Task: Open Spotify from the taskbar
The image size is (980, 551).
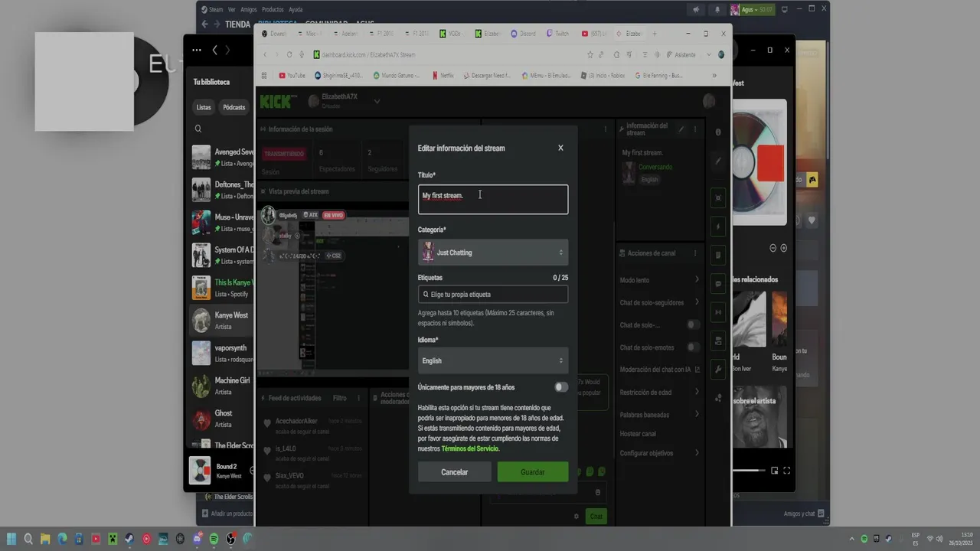Action: tap(214, 539)
